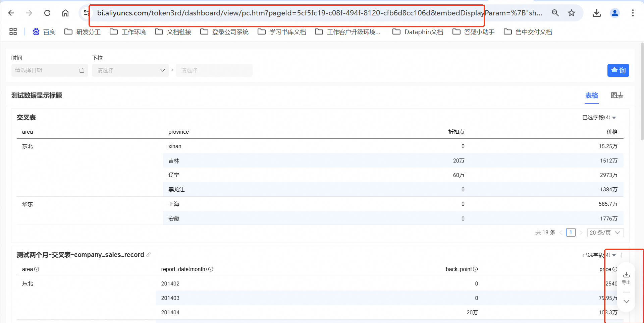This screenshot has width=644, height=323.
Task: Click the calendar icon in date field
Action: pyautogui.click(x=82, y=70)
